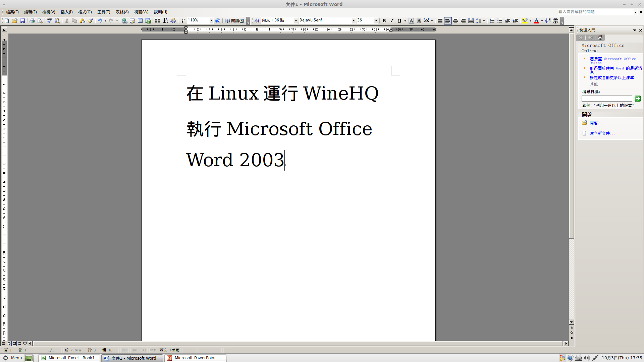
Task: Open the style dropdown showing 內文 + 36 點
Action: click(296, 21)
